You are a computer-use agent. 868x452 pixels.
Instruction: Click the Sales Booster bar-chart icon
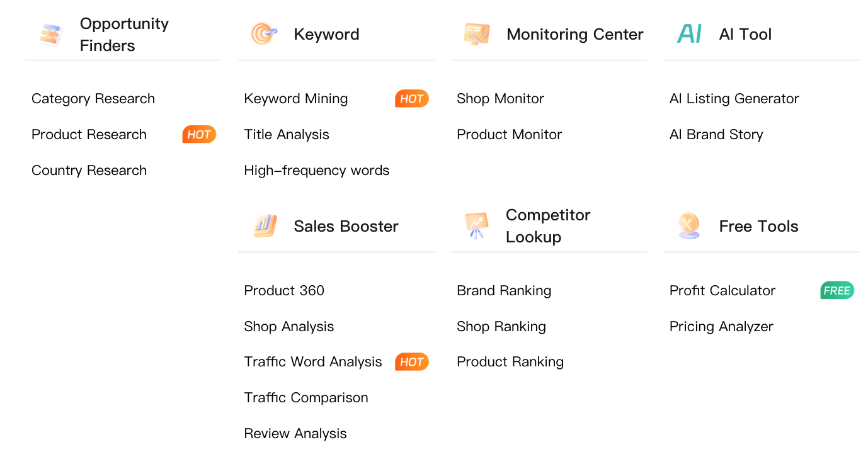[265, 226]
